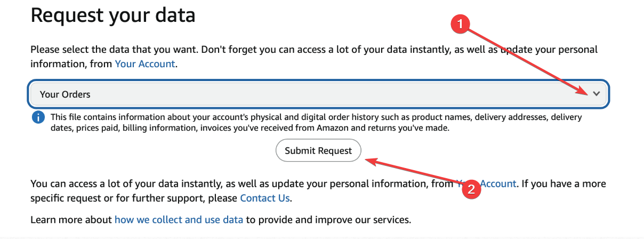Click the blue info icon beside the description
The image size is (644, 239).
tap(38, 117)
